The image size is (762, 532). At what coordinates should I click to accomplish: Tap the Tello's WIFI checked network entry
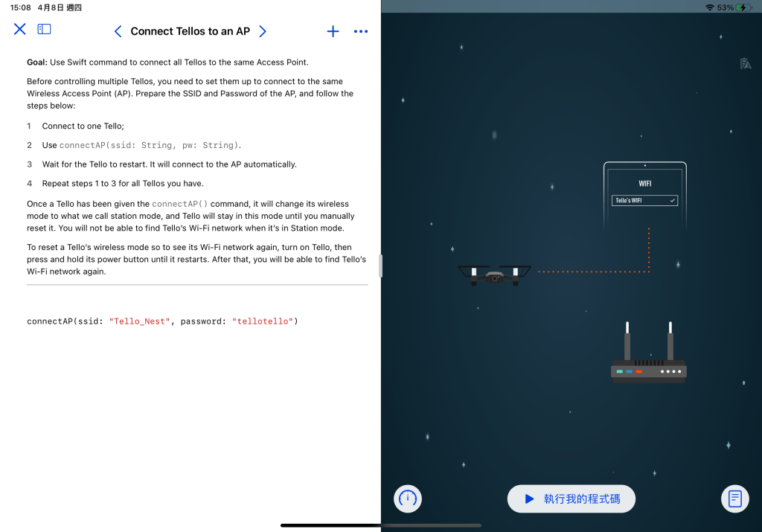644,200
